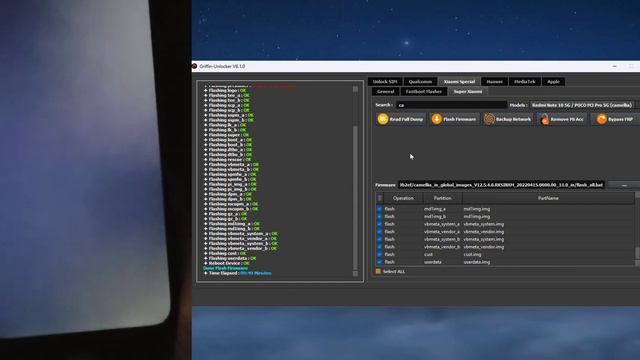Image resolution: width=640 pixels, height=360 pixels.
Task: Click the Read Full Dump button label
Action: [x=406, y=119]
